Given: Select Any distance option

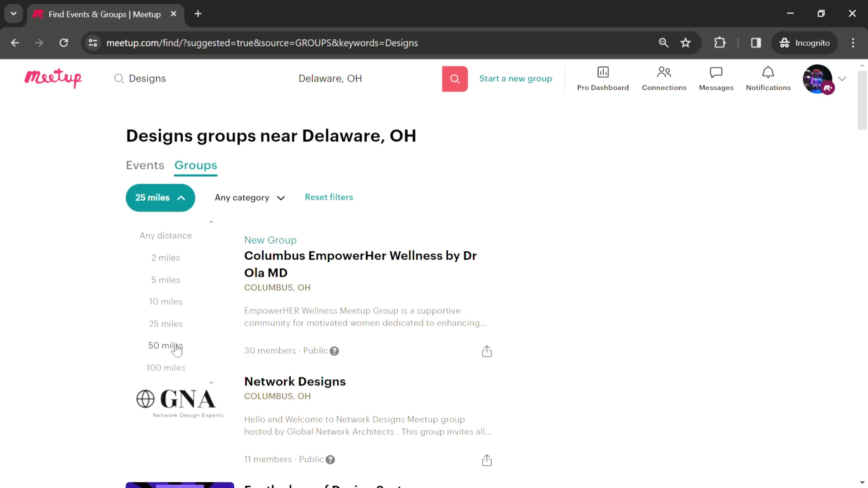Looking at the screenshot, I should click(165, 235).
